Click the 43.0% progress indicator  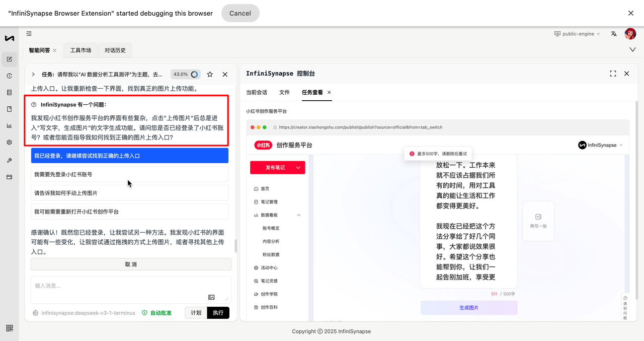pyautogui.click(x=185, y=74)
